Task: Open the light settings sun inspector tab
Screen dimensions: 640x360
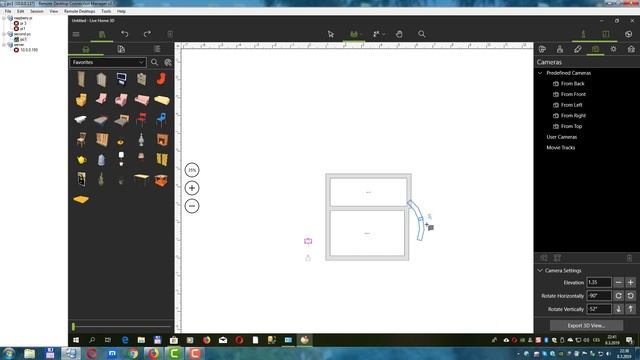Action: point(613,49)
